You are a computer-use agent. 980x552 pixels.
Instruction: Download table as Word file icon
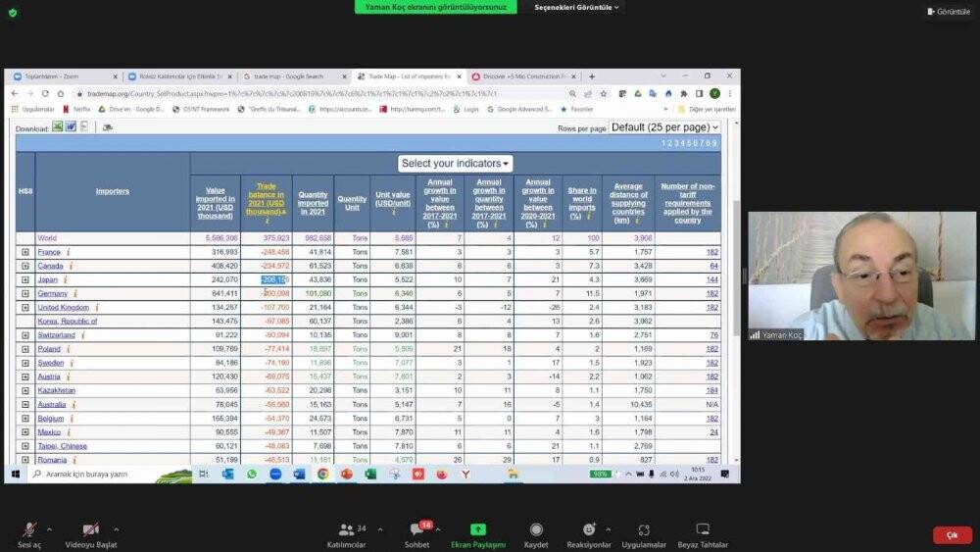[71, 126]
